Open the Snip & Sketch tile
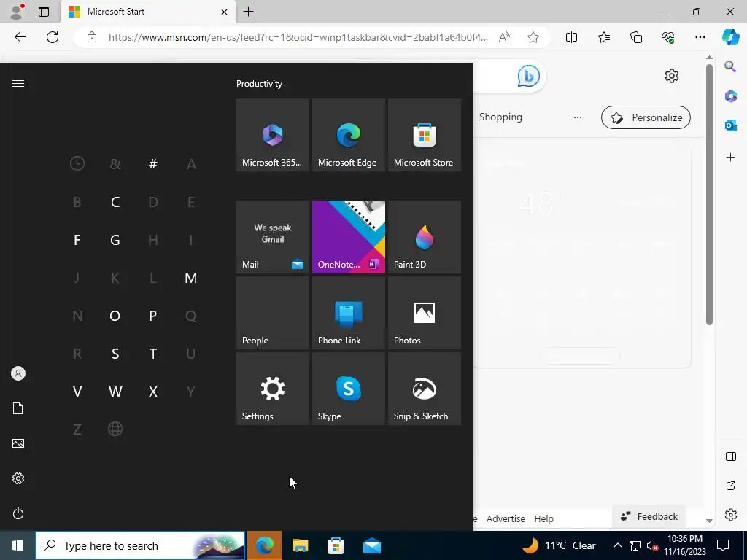Viewport: 747px width, 560px height. coord(425,389)
